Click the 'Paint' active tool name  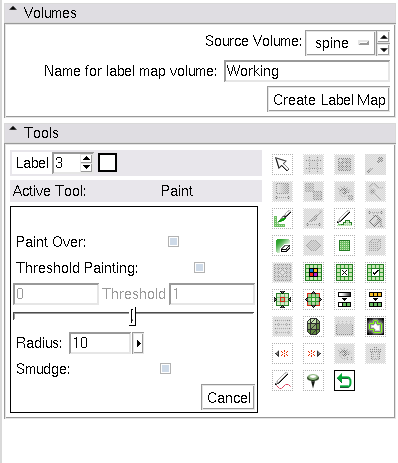click(x=177, y=191)
